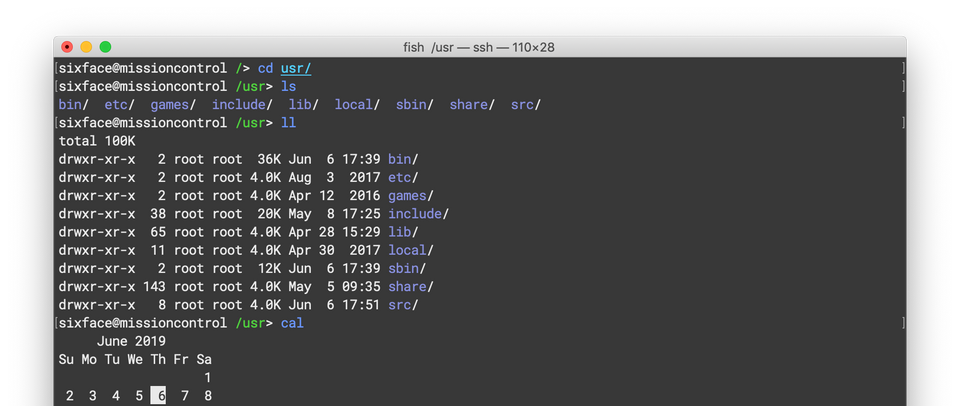The height and width of the screenshot is (406, 960).
Task: Minimize the terminal using the yellow button
Action: (x=86, y=47)
